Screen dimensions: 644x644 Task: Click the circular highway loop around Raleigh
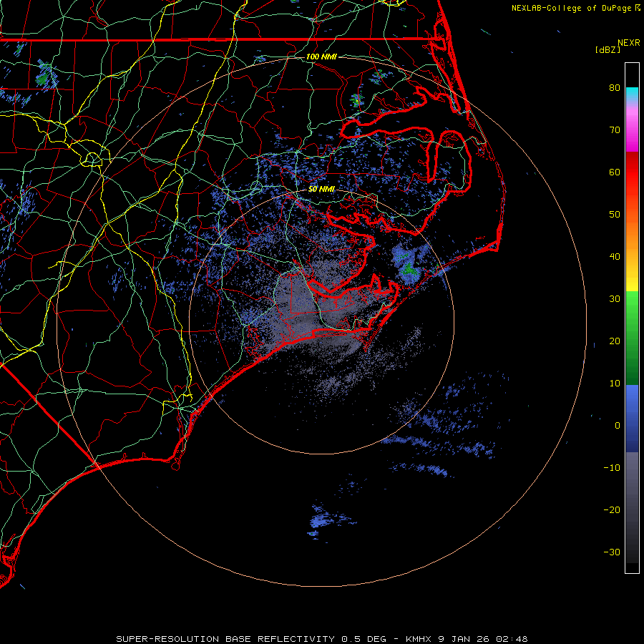(92, 159)
